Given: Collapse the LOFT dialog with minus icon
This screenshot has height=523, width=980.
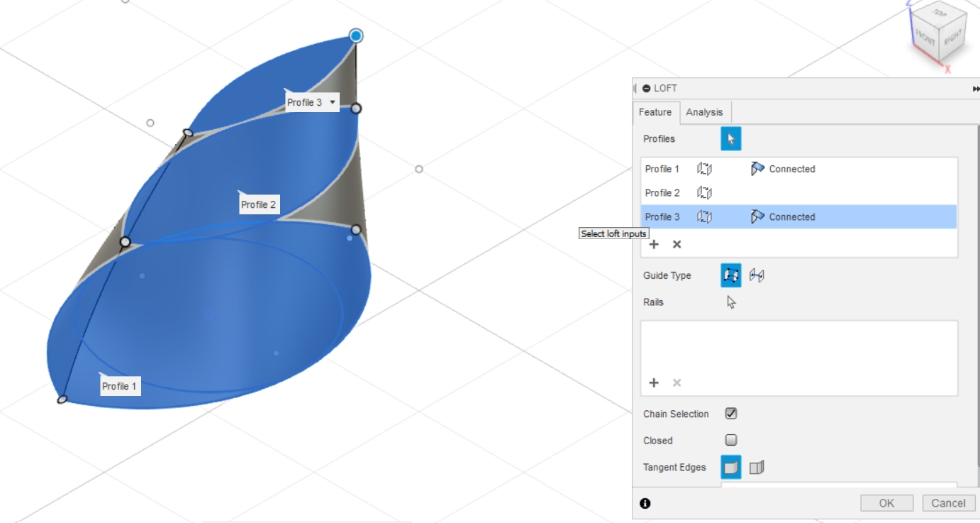Looking at the screenshot, I should [x=646, y=89].
